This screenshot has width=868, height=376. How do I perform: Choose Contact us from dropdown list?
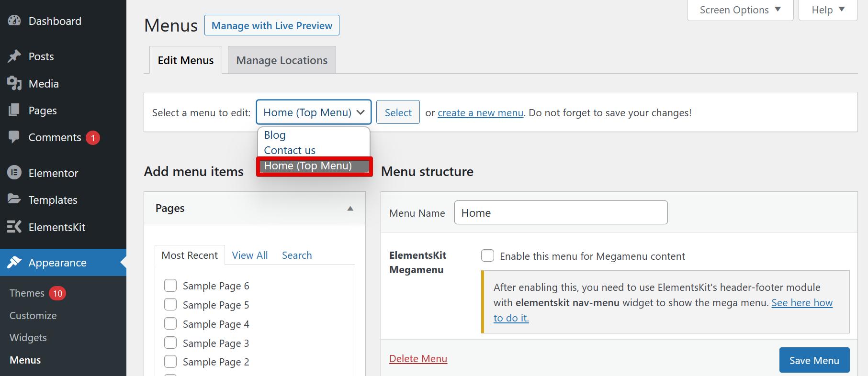pyautogui.click(x=290, y=150)
